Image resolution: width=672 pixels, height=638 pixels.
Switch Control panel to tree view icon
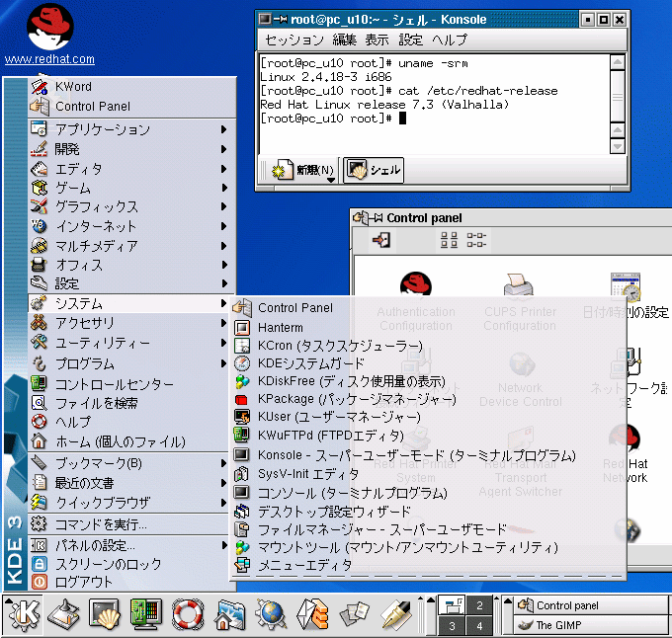[476, 240]
